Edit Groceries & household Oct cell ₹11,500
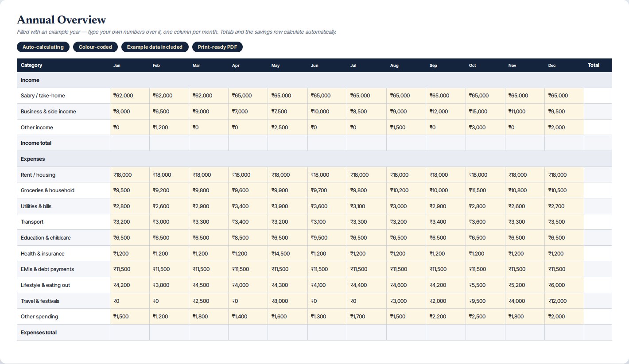 [x=485, y=190]
